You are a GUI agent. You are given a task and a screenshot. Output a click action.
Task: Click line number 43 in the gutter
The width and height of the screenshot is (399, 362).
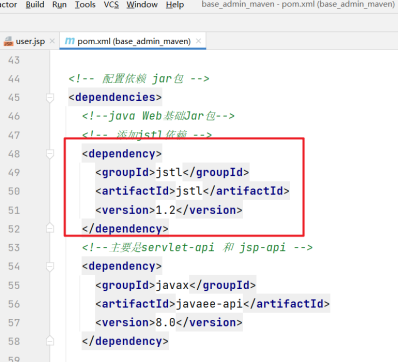point(14,60)
